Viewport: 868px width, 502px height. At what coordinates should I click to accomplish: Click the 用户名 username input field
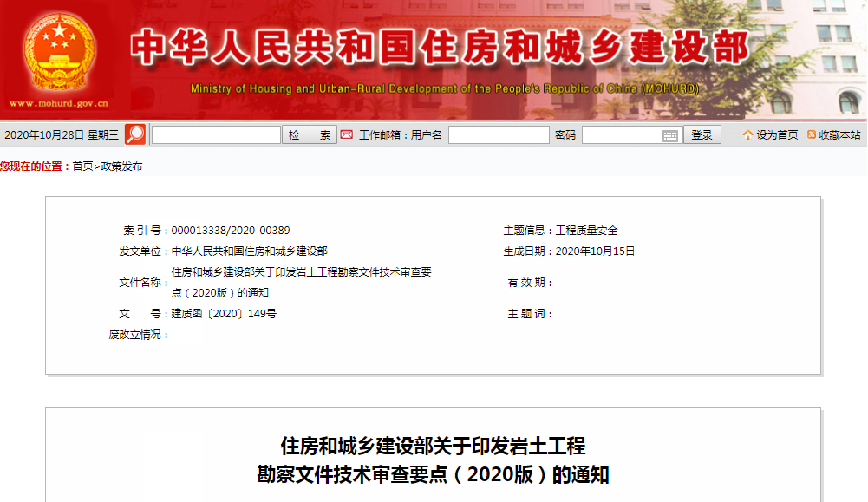pos(499,135)
